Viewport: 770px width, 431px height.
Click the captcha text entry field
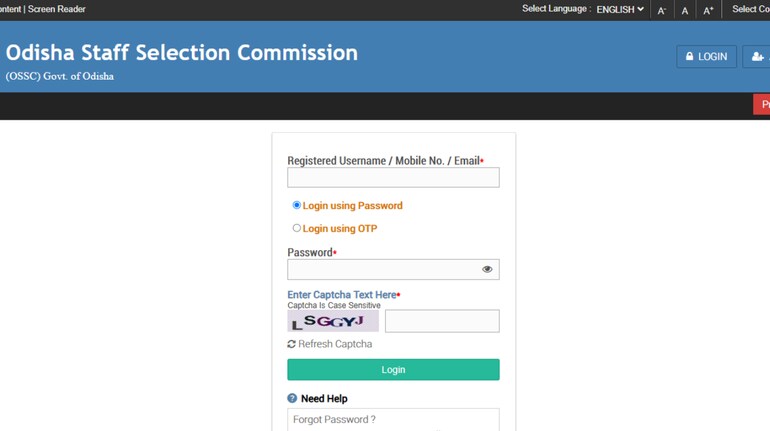pos(442,321)
